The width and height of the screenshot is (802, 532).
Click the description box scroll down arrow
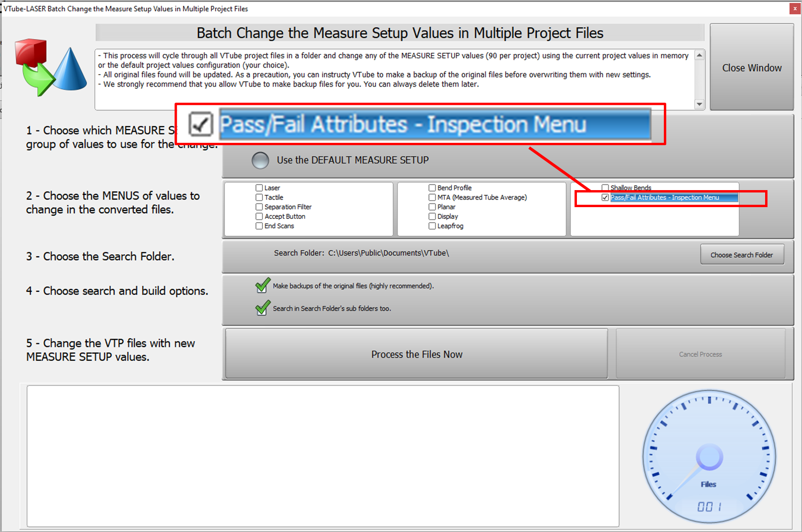pos(699,104)
